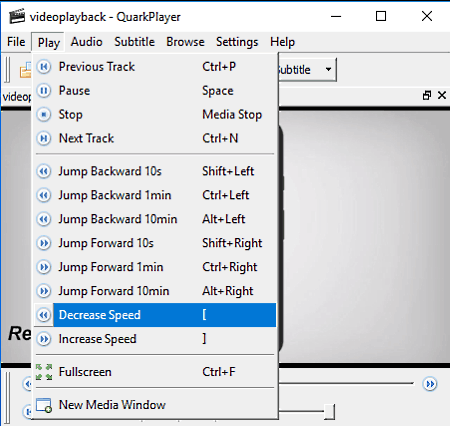The image size is (450, 426).
Task: Select Jump Backward 1min
Action: tap(155, 195)
